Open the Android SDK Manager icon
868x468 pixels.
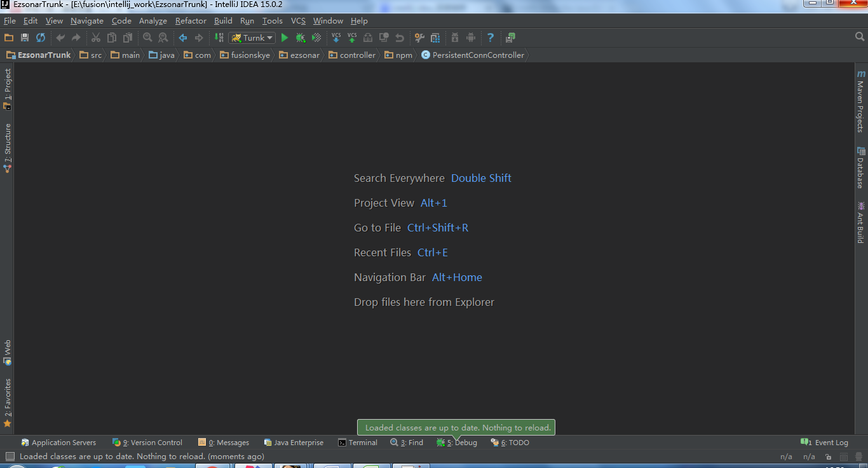pos(455,38)
